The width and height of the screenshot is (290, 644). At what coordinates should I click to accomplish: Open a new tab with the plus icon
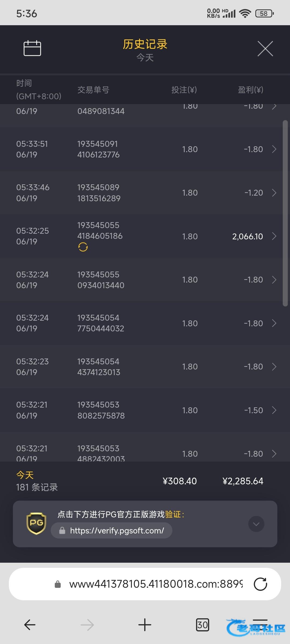pos(145,625)
